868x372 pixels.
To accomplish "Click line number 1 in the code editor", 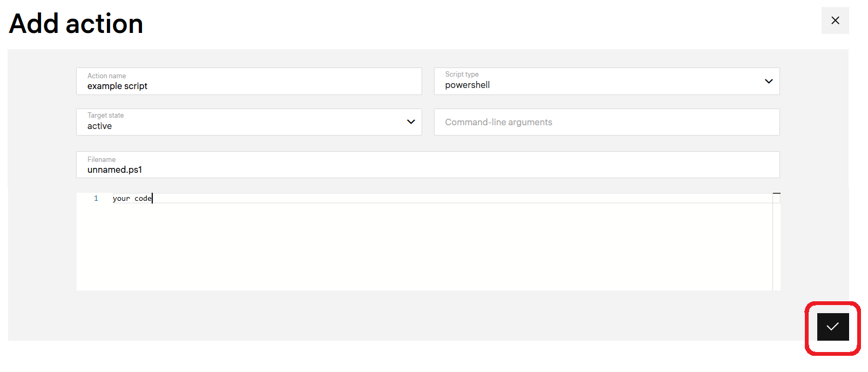I will tap(96, 199).
